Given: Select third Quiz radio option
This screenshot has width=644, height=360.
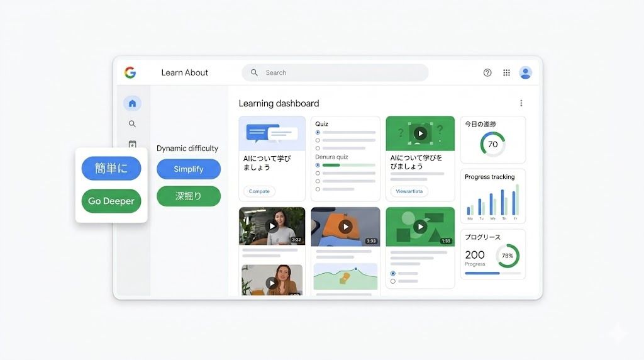Looking at the screenshot, I should (318, 148).
